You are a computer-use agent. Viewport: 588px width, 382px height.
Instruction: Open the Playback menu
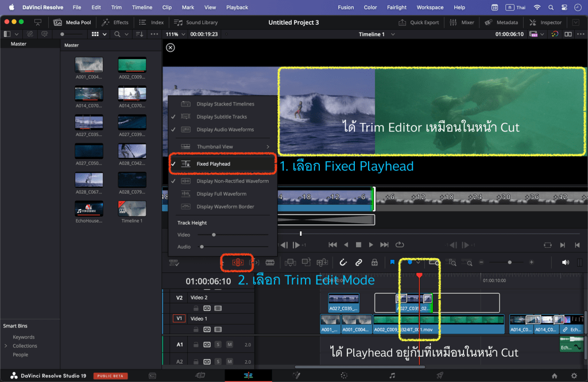point(237,7)
